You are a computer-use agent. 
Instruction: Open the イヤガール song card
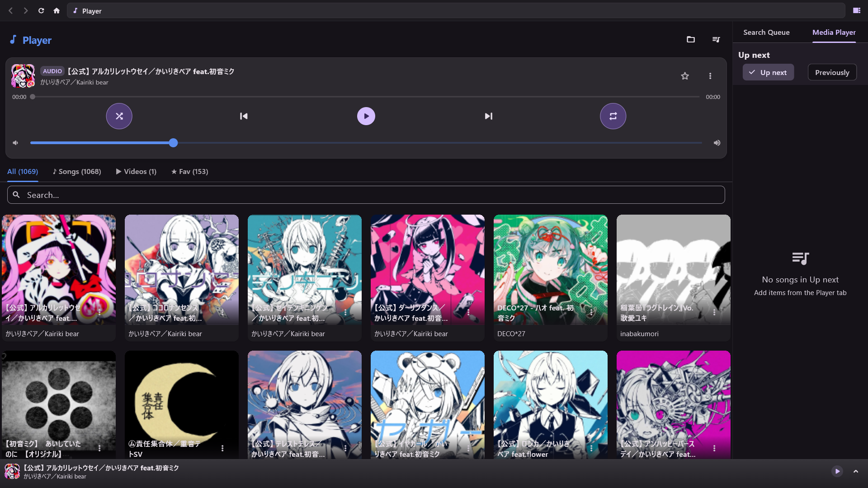[428, 405]
